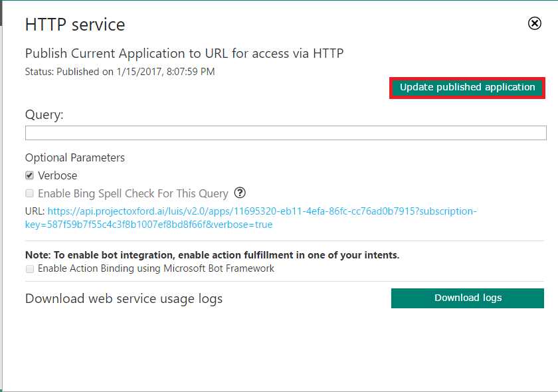The width and height of the screenshot is (558, 392).
Task: Click the Published on status text
Action: point(120,71)
